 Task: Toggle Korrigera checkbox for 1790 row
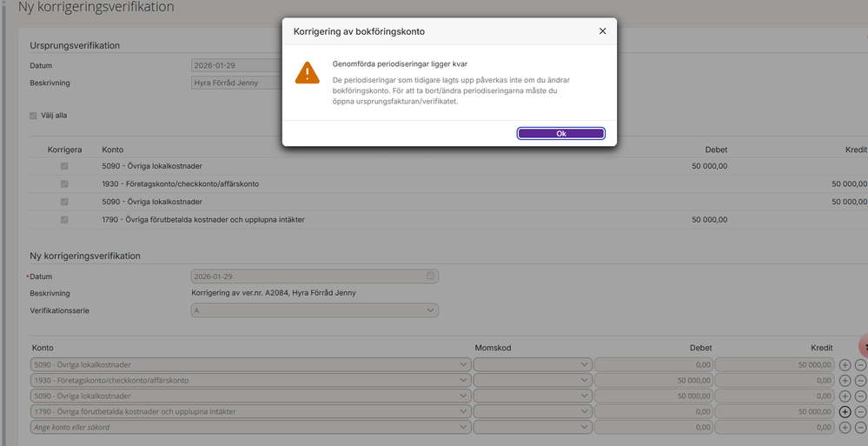point(64,219)
